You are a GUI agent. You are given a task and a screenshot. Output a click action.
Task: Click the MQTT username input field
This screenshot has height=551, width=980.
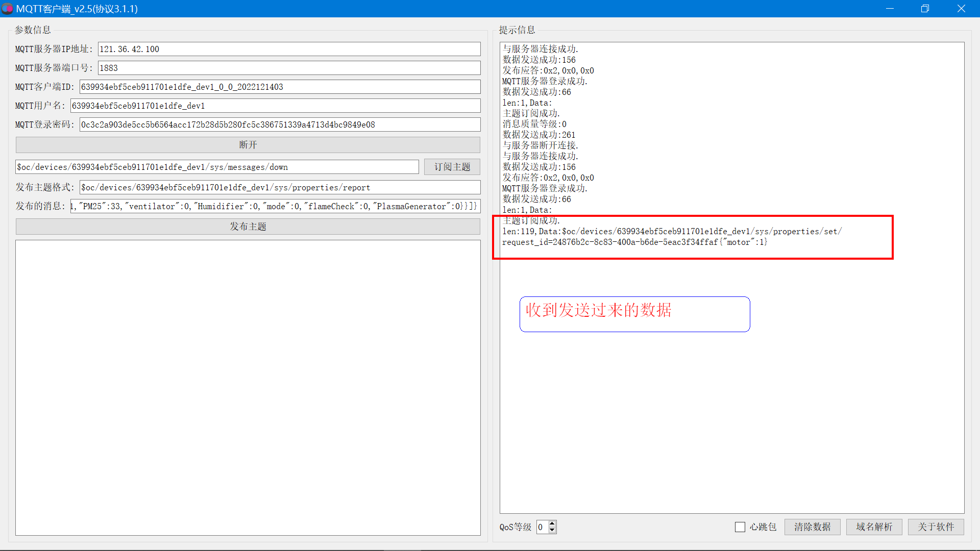[x=275, y=106]
